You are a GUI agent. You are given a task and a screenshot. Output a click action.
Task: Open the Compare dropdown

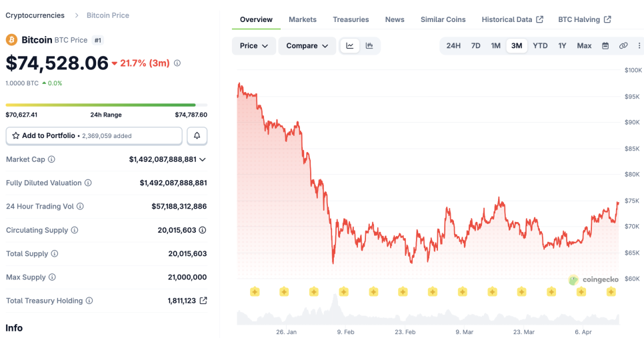307,46
